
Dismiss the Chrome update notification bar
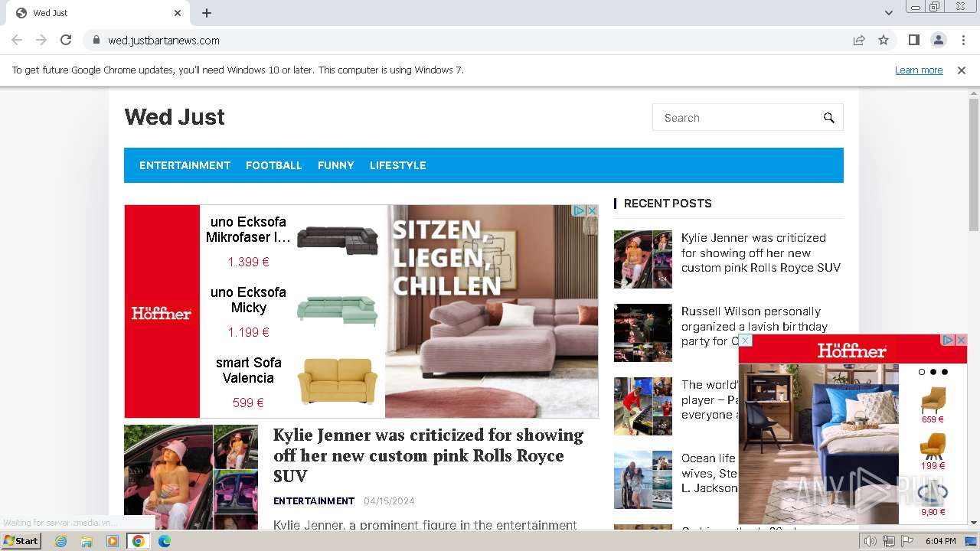(962, 70)
